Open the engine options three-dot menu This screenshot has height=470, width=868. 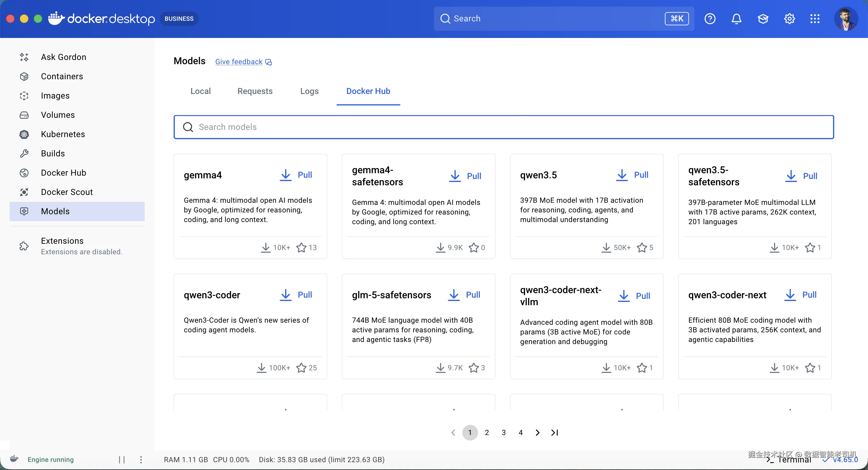pos(141,459)
